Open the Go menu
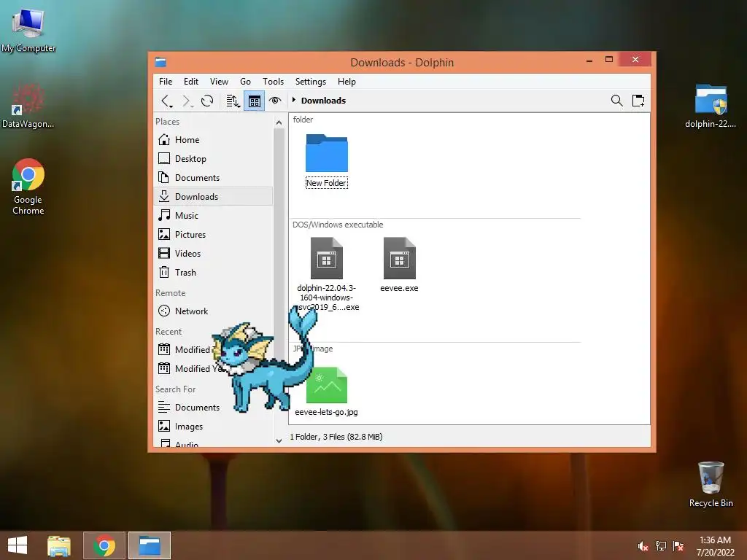The image size is (747, 560). point(245,82)
